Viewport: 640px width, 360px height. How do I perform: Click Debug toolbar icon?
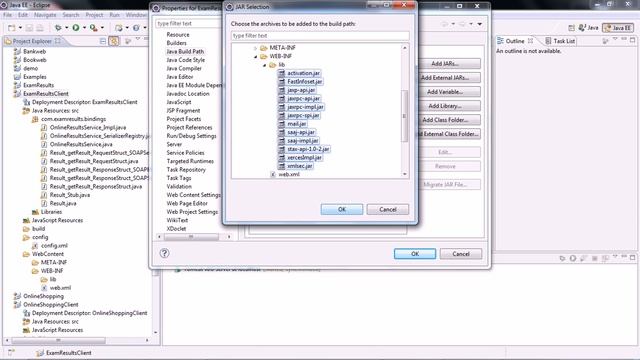(58, 28)
